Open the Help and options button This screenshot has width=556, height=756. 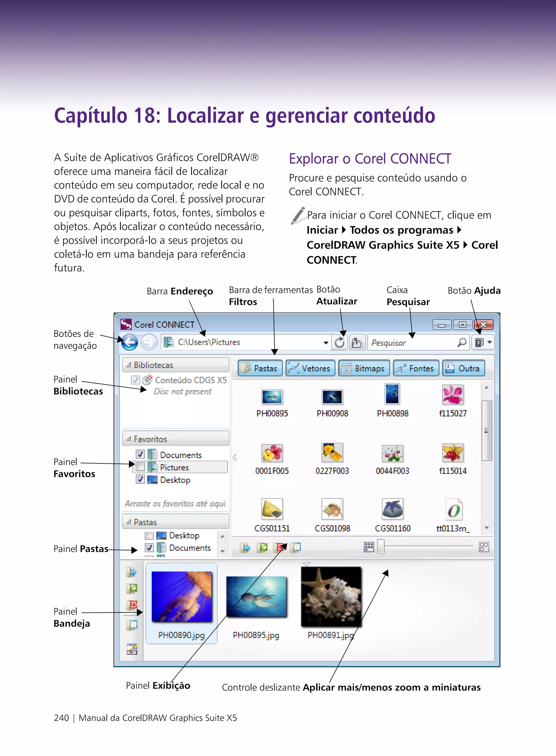pyautogui.click(x=479, y=342)
